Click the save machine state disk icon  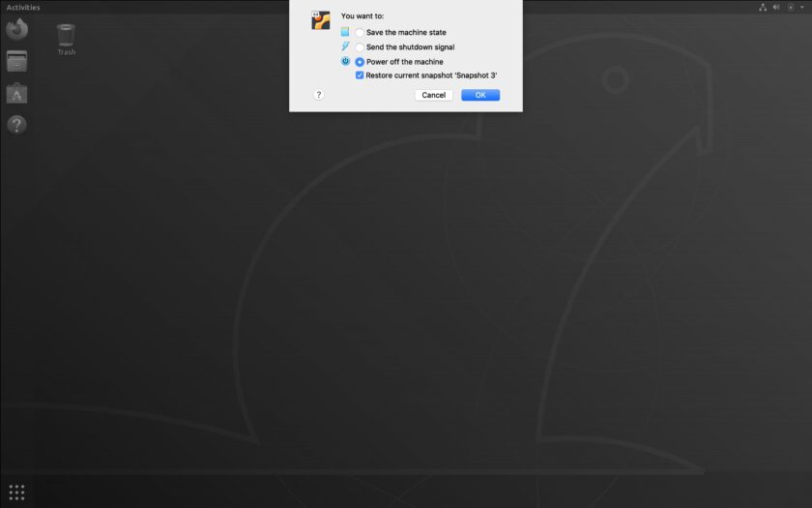345,32
